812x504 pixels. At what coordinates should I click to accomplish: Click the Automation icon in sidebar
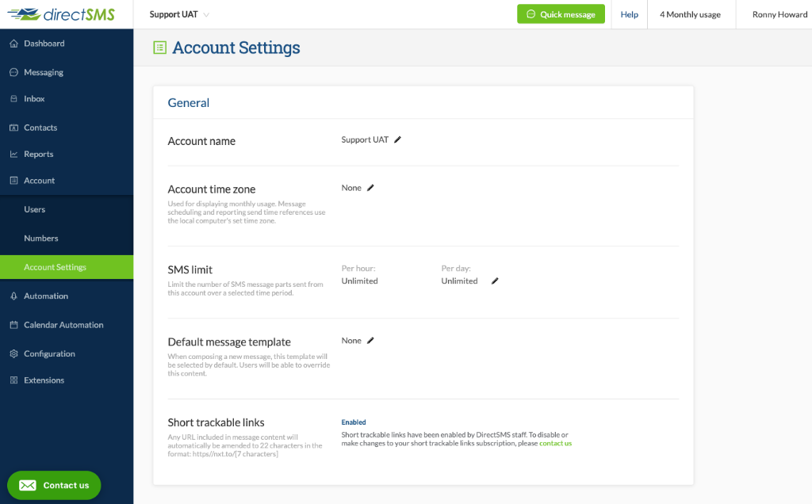point(14,296)
